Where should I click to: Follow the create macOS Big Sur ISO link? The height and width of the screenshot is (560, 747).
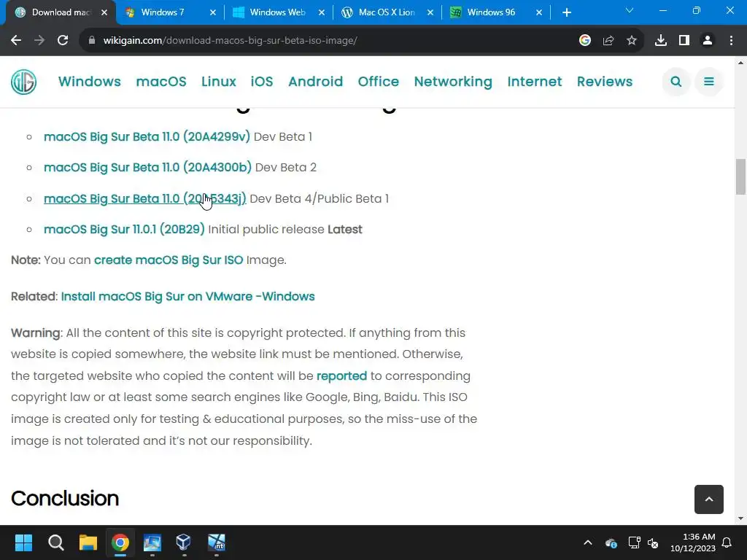tap(169, 260)
